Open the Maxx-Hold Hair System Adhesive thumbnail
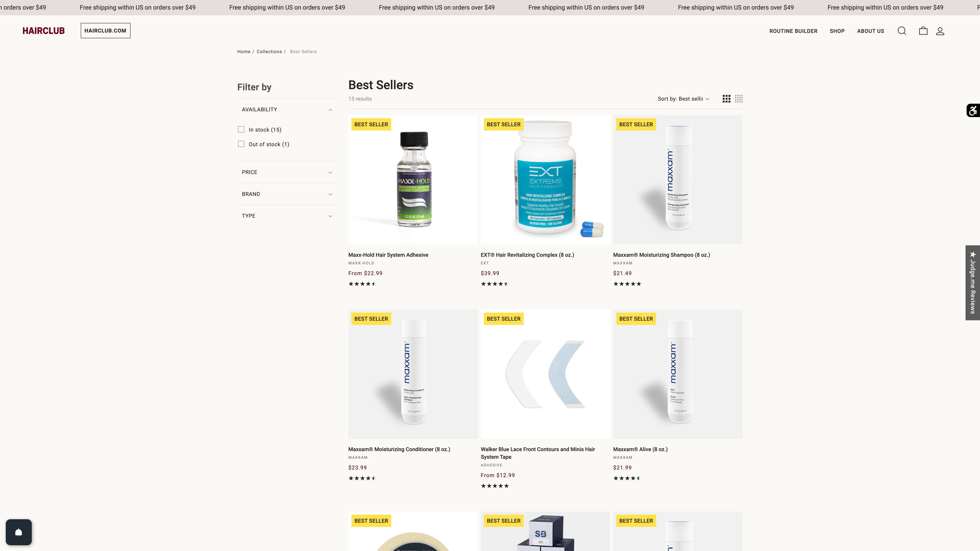980x551 pixels. click(413, 180)
